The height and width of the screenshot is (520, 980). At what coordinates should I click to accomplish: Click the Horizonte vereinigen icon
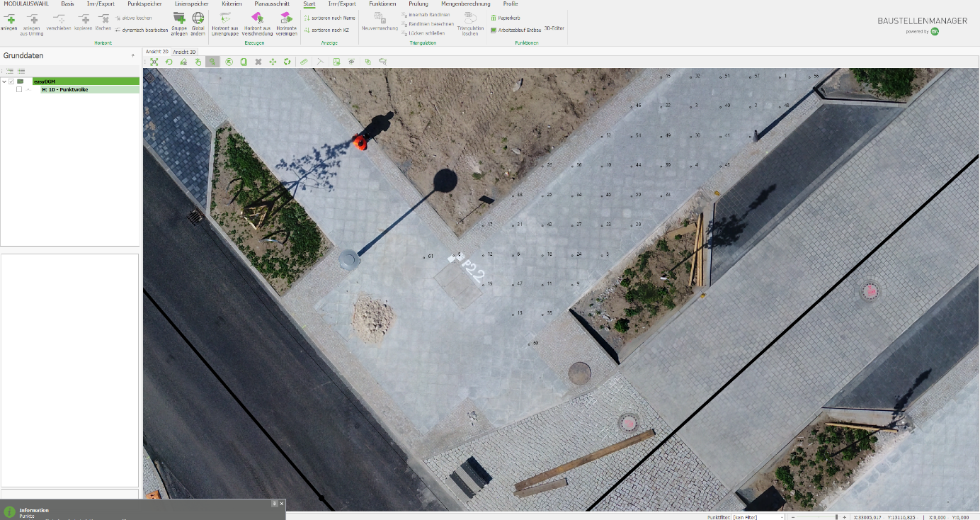coord(286,17)
